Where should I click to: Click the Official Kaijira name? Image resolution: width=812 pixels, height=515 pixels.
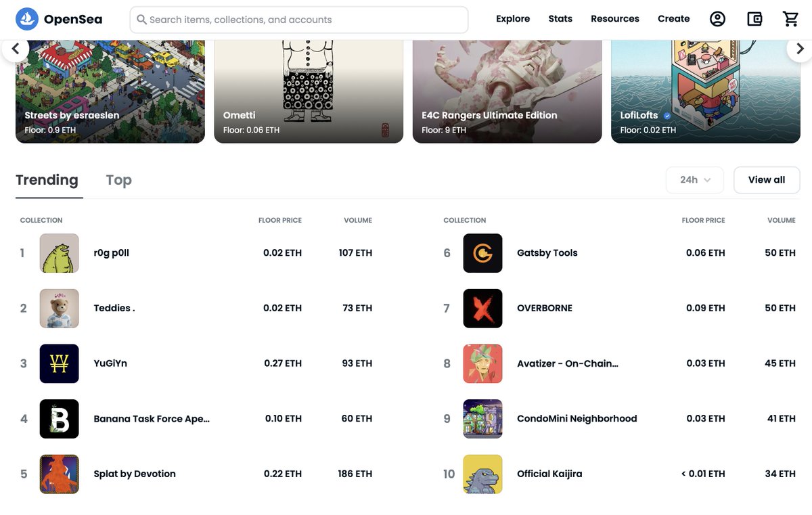(549, 474)
